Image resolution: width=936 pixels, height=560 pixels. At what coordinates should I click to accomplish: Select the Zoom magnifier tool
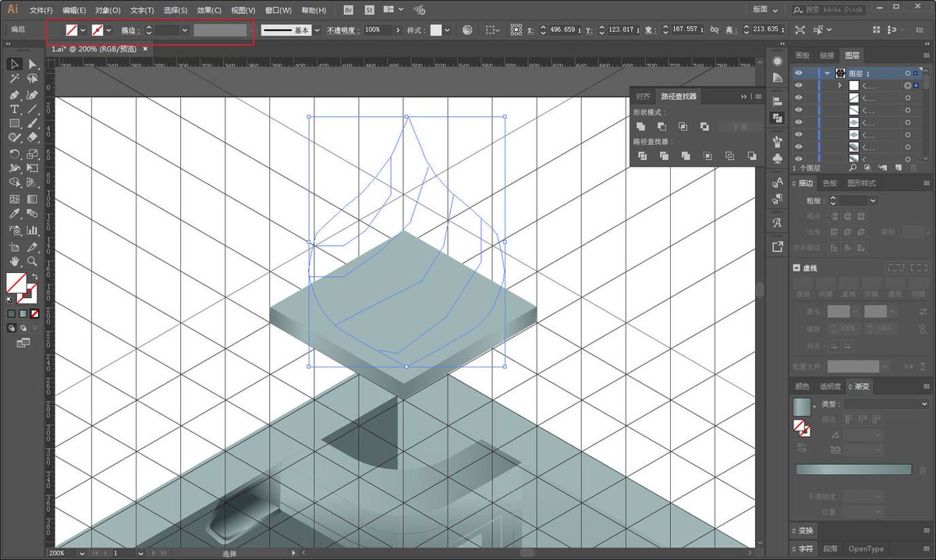click(32, 261)
